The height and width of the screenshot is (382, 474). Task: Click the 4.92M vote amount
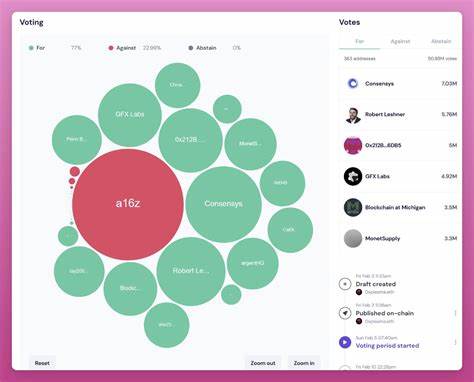coord(449,176)
